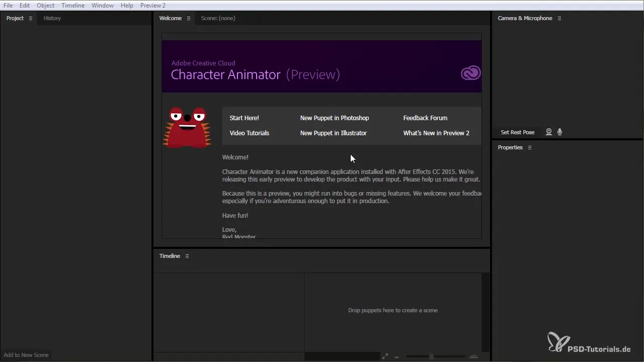Toggle the microphone input icon
Image resolution: width=644 pixels, height=362 pixels.
click(560, 132)
